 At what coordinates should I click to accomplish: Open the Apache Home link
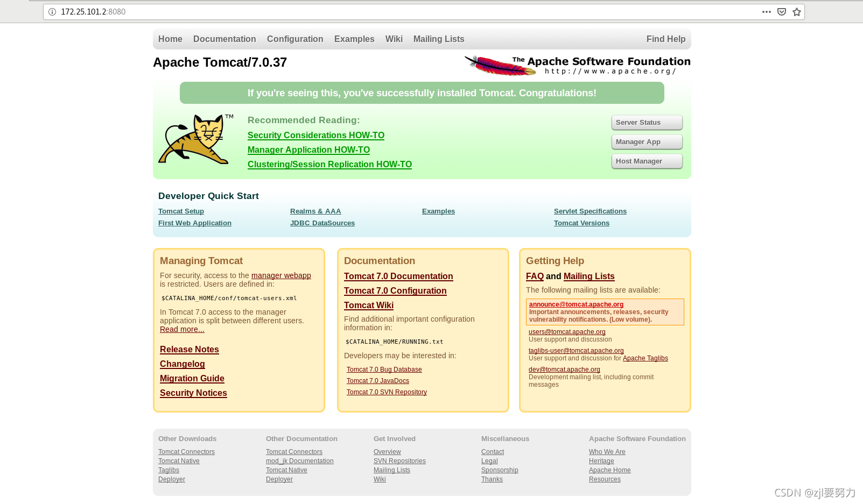[610, 470]
